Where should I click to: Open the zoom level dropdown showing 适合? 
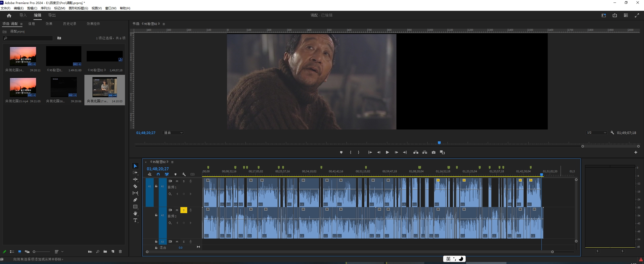(x=173, y=133)
